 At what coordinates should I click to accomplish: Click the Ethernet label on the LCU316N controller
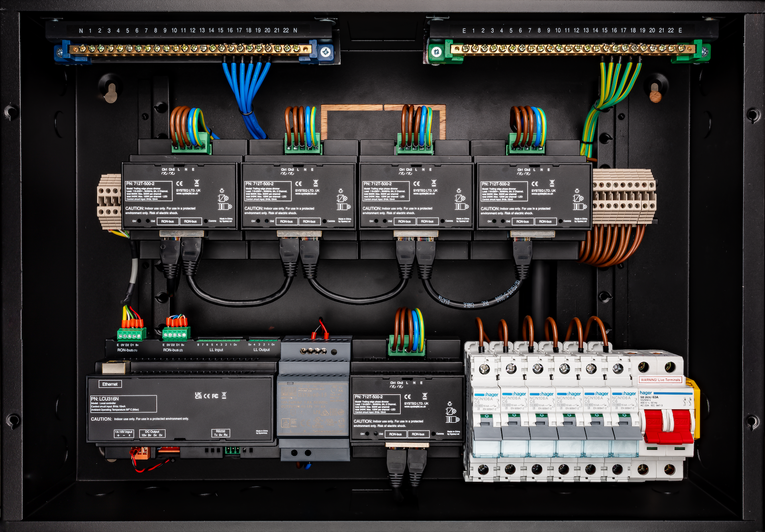pyautogui.click(x=110, y=384)
